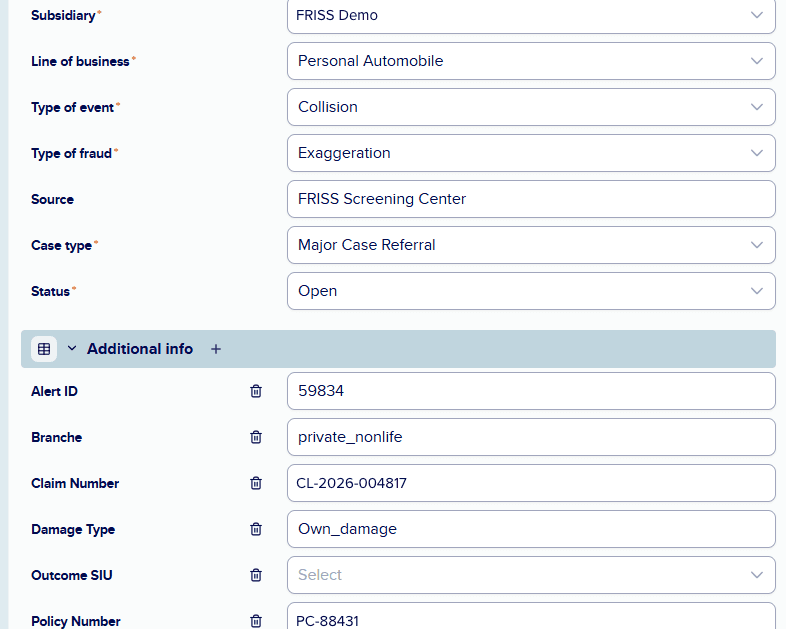Expand the Type of event dropdown
This screenshot has height=629, width=786.
(x=531, y=107)
